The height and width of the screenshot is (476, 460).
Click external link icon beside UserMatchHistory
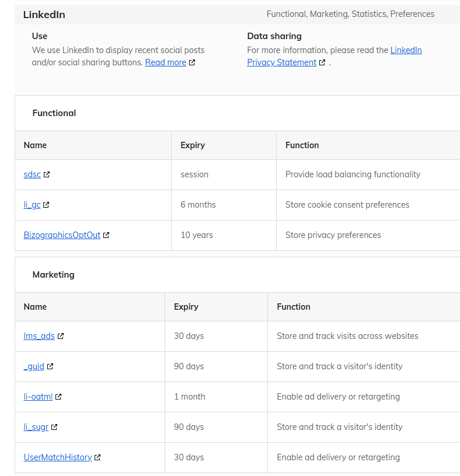coord(97,457)
